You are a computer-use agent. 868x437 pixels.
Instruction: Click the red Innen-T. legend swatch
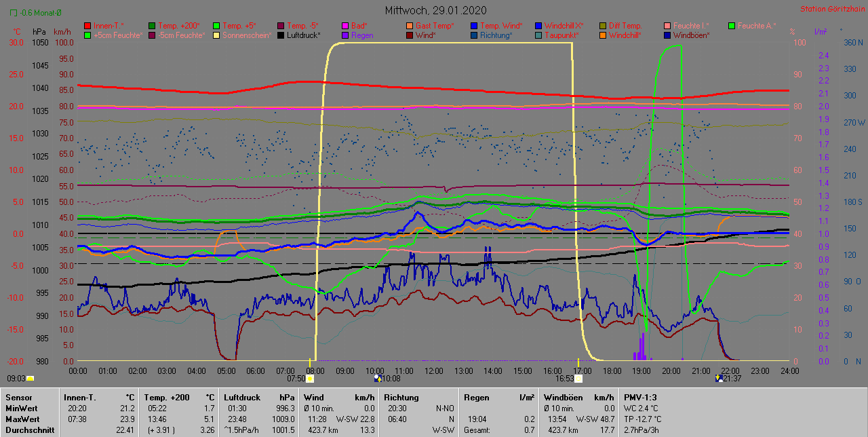click(87, 26)
